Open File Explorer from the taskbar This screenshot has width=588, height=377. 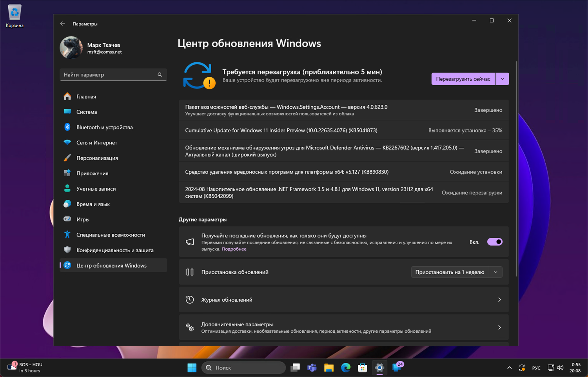coord(329,368)
